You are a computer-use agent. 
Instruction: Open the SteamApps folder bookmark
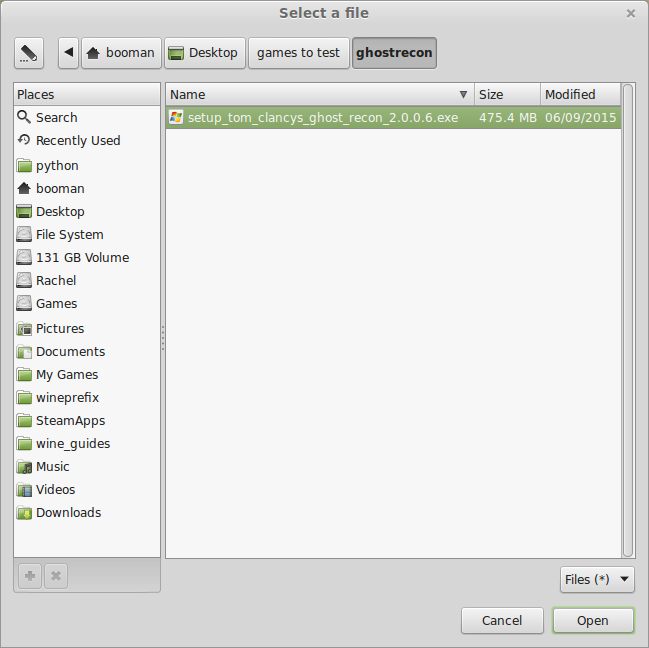click(x=87, y=421)
